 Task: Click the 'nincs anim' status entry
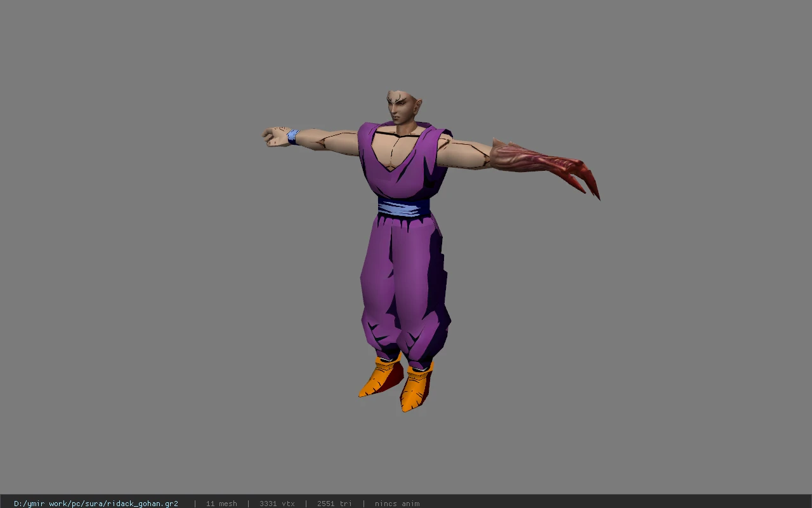[x=397, y=504]
